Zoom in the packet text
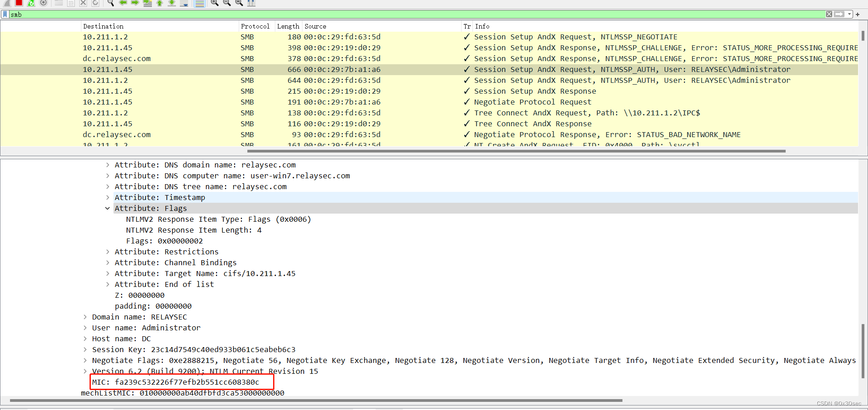Image resolution: width=868 pixels, height=410 pixels. [215, 3]
